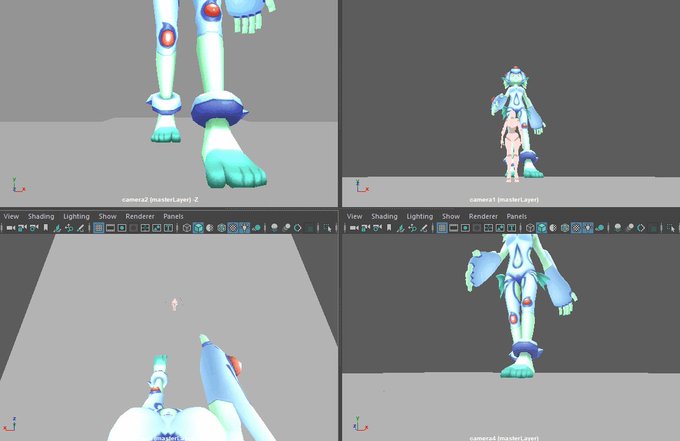Click Wireframe cube icon in left viewport toolbar
680x441 pixels.
point(186,228)
